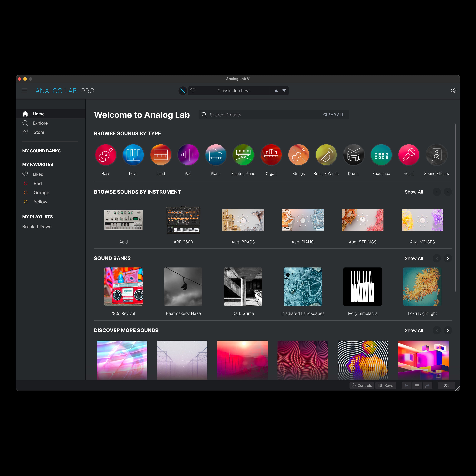This screenshot has width=476, height=476.
Task: Select the Sound Effects type icon
Action: (x=436, y=155)
